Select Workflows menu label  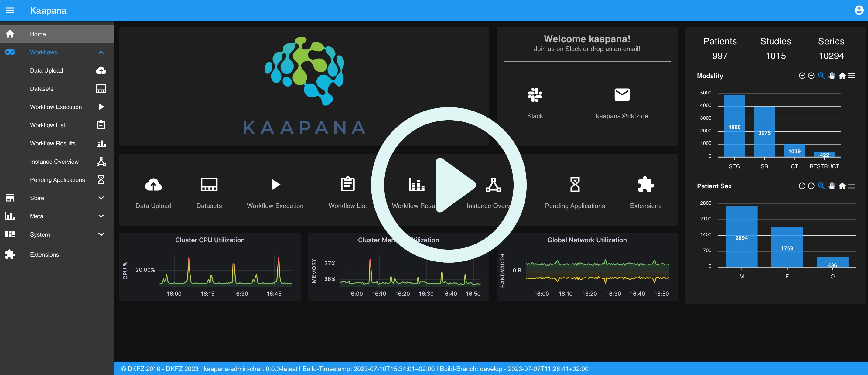[x=43, y=52]
